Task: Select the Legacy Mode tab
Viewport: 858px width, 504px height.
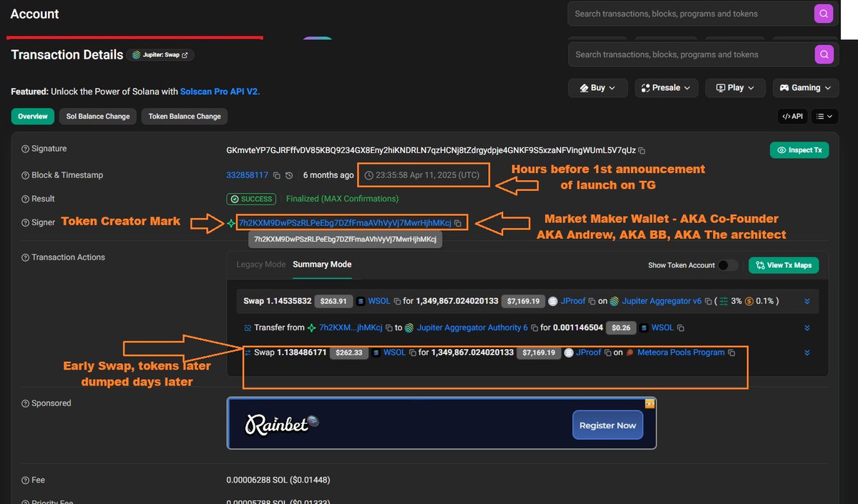Action: pos(260,265)
